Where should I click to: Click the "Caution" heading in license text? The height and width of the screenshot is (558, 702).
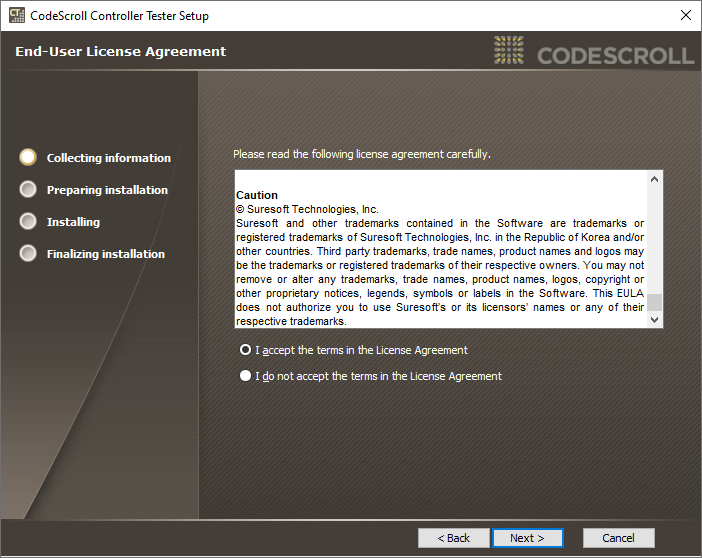click(257, 195)
